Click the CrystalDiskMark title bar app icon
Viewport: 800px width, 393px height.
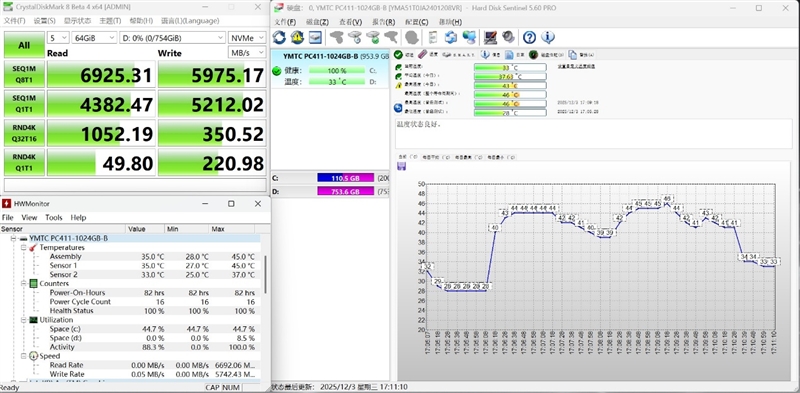[x=8, y=7]
